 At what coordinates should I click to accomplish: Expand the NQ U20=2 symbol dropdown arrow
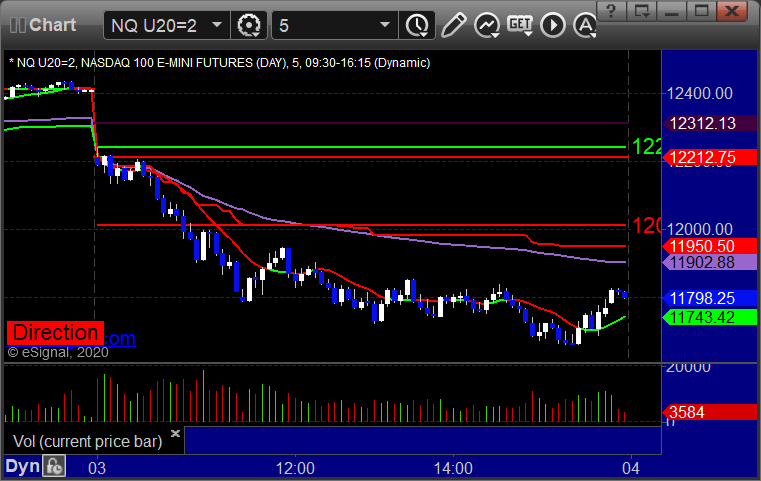click(217, 24)
